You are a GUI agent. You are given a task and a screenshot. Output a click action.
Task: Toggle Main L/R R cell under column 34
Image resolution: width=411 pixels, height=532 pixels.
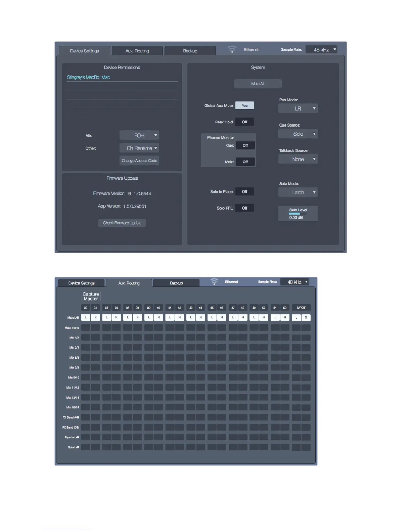point(95,317)
